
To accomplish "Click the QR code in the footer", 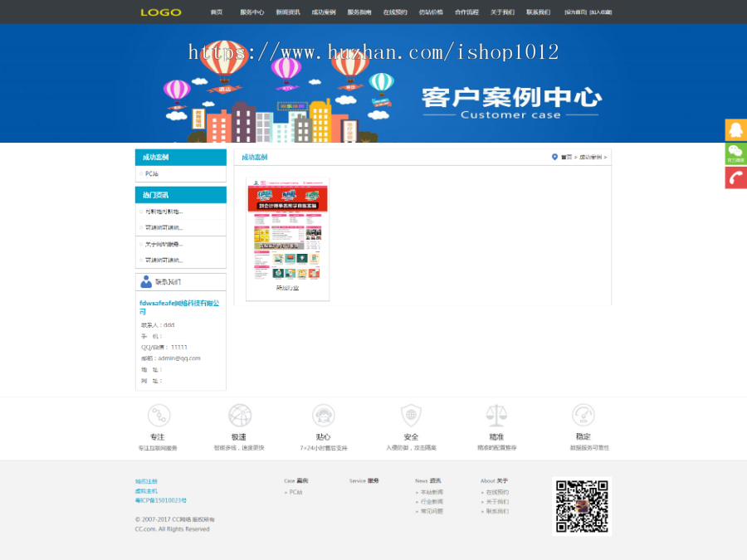I will [x=582, y=505].
